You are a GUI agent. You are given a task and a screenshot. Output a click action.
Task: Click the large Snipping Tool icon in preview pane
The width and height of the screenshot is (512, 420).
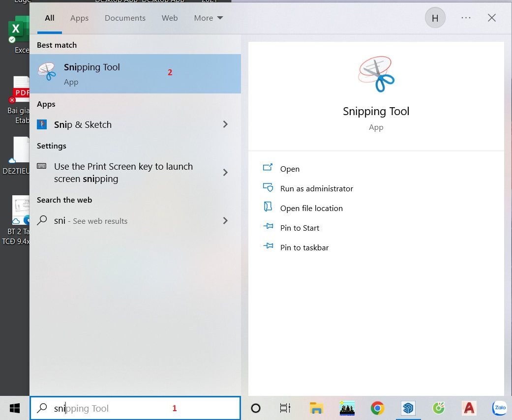(x=376, y=74)
